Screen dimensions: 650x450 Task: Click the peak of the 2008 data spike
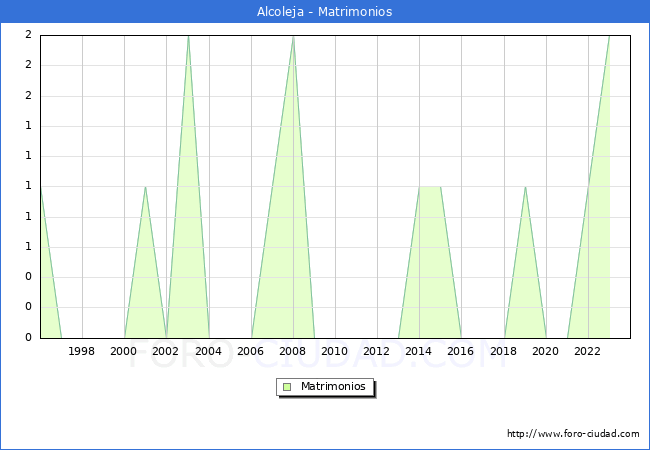[x=293, y=37]
